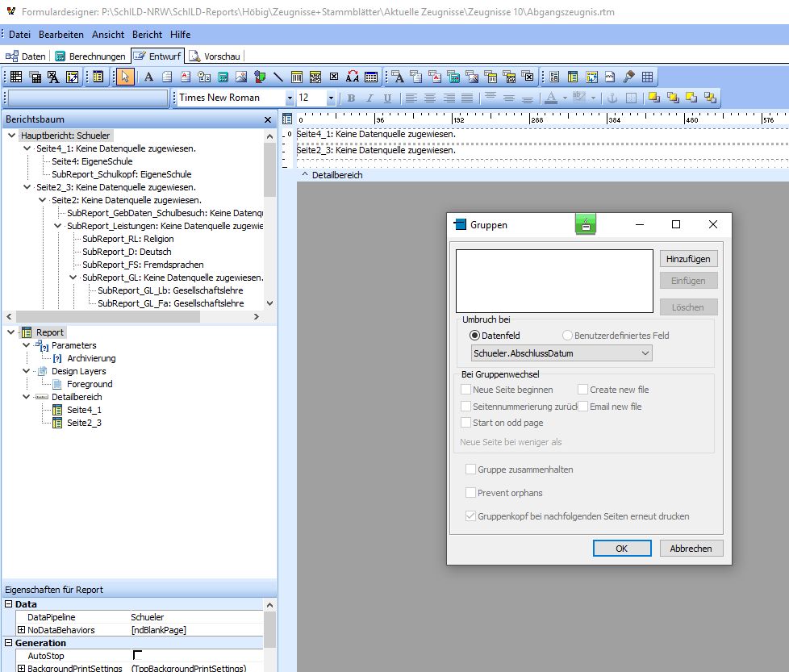Select the DBImage data-aware tool

[x=472, y=77]
